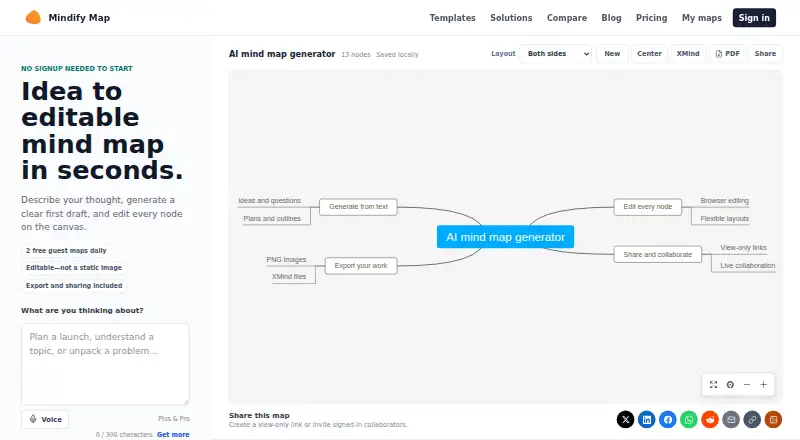Zoom in on the canvas
The width and height of the screenshot is (800, 440).
click(x=763, y=384)
